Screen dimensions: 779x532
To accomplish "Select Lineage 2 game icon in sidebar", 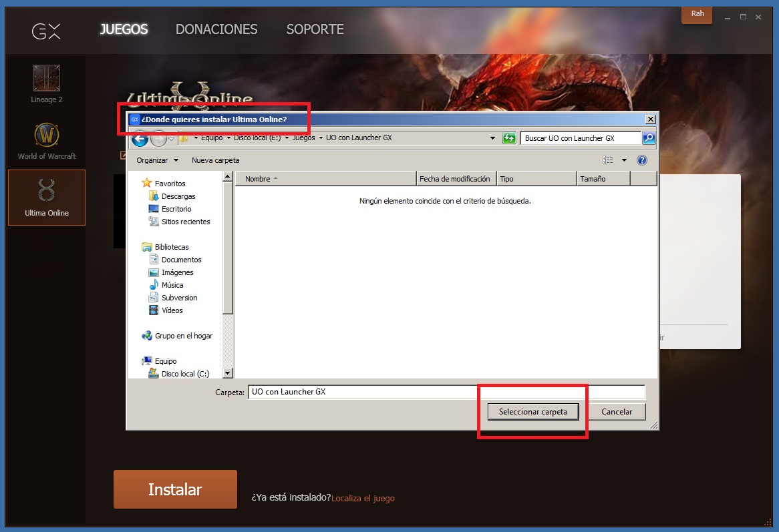I will (x=47, y=78).
